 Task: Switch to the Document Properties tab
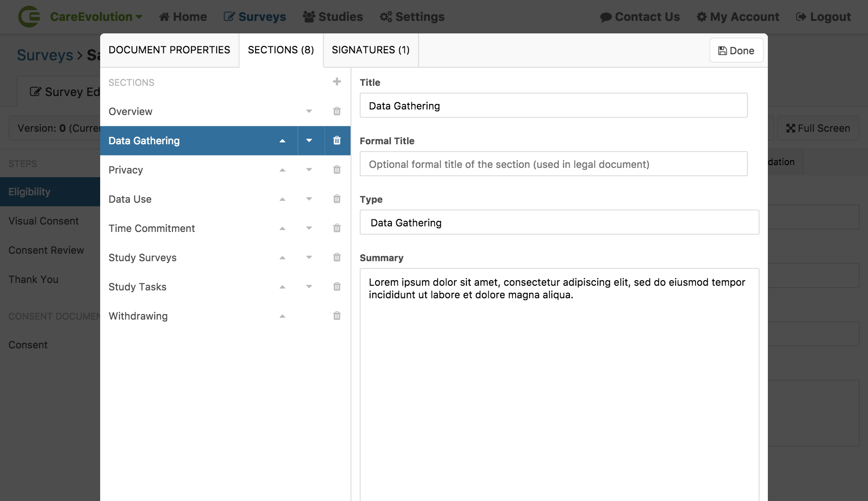point(169,50)
